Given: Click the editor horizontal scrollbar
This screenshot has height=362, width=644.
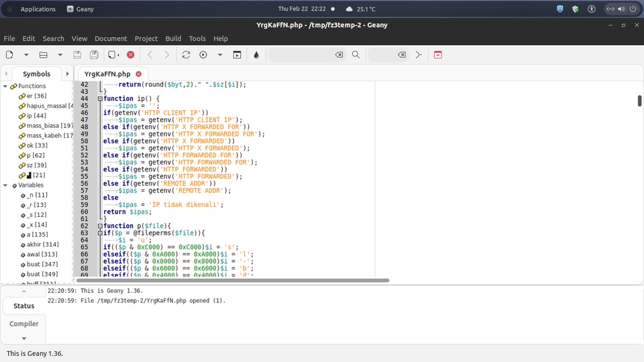Looking at the screenshot, I should click(x=233, y=281).
